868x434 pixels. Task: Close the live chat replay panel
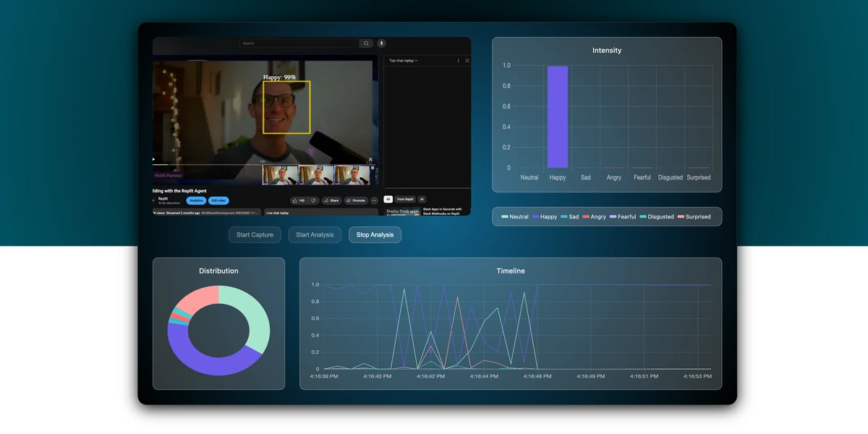(x=467, y=61)
